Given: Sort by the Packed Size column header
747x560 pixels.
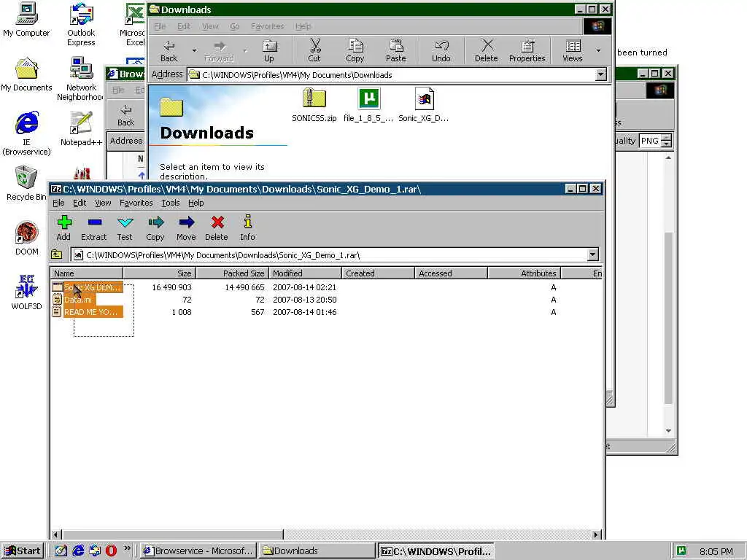Looking at the screenshot, I should tap(233, 273).
